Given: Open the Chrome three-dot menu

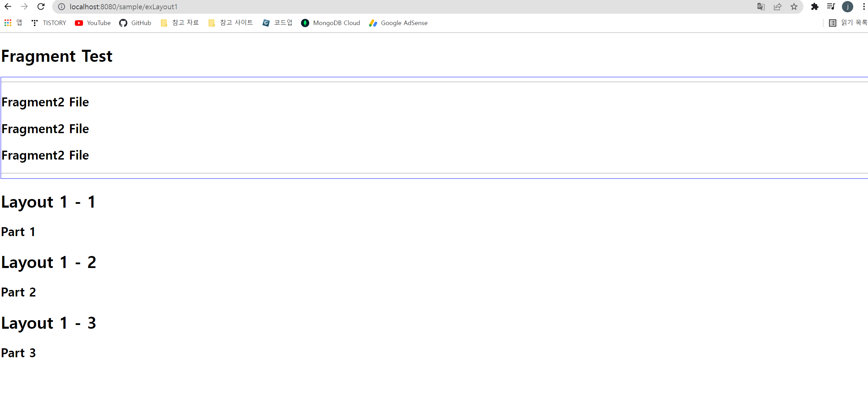Looking at the screenshot, I should 864,7.
